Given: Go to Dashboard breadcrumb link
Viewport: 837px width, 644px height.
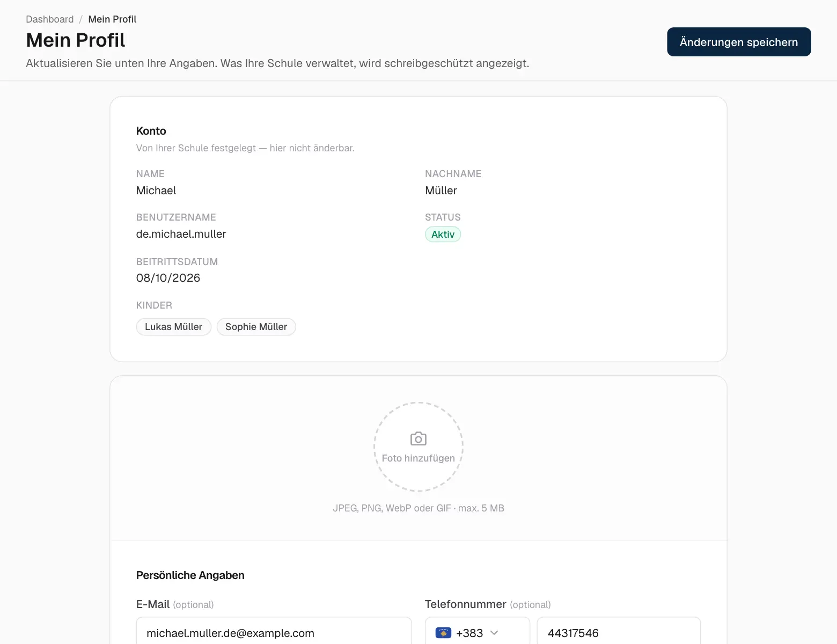Looking at the screenshot, I should (x=50, y=19).
